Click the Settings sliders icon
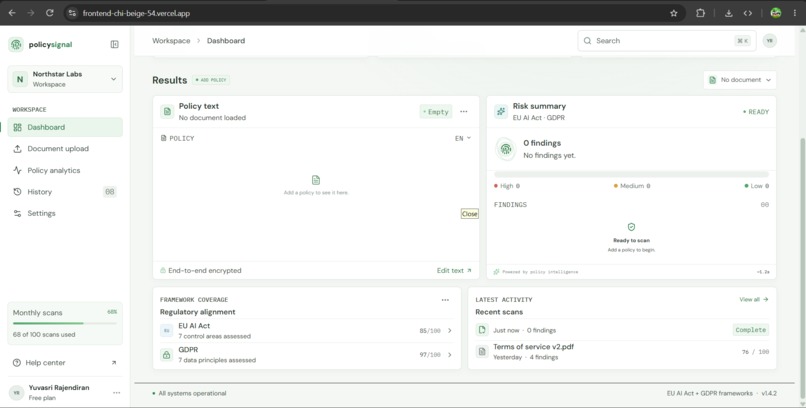 [17, 214]
